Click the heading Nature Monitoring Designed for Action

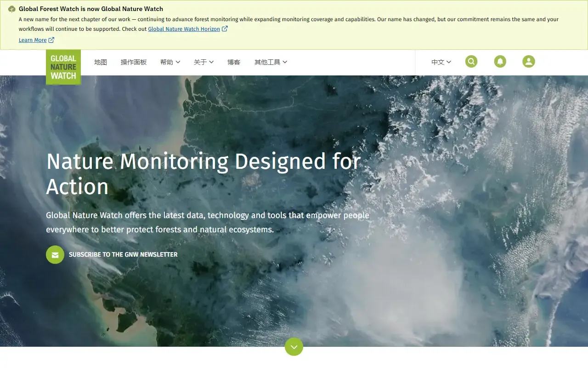[204, 174]
